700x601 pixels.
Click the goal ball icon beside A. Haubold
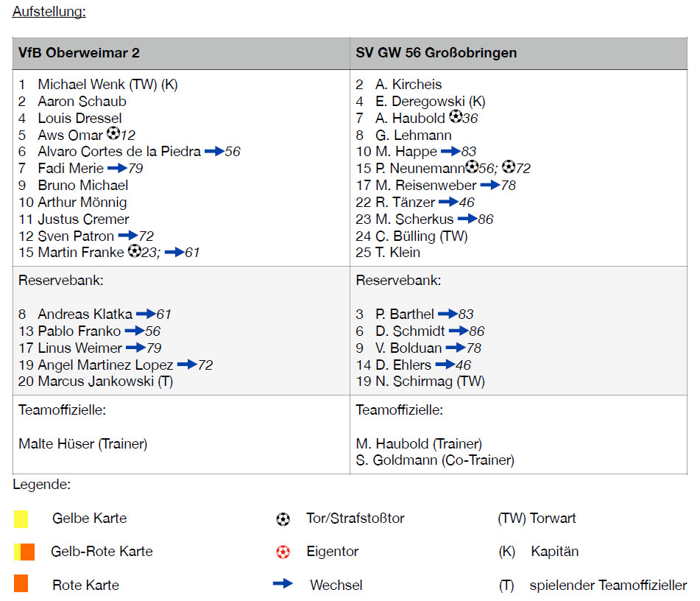point(456,116)
